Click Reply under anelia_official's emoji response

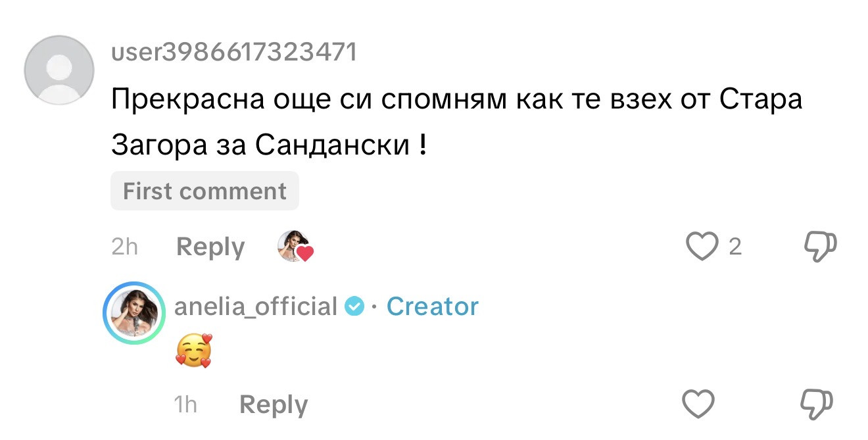[274, 404]
